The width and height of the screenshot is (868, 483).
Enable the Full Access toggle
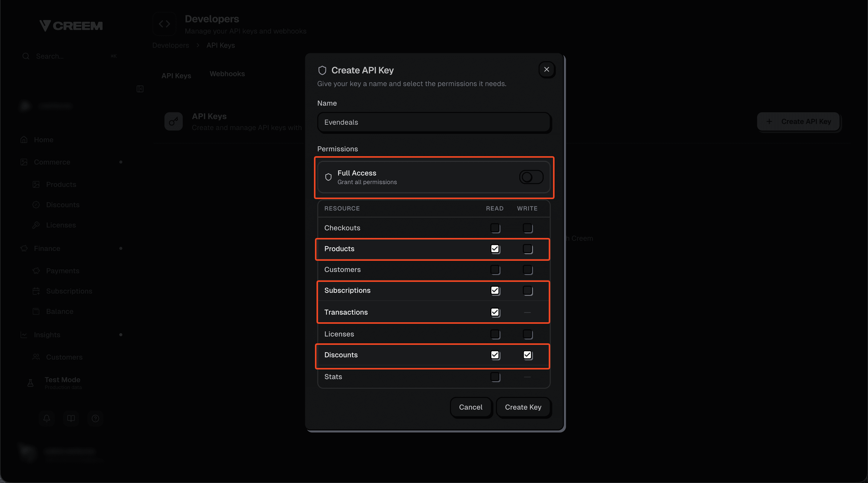(531, 176)
